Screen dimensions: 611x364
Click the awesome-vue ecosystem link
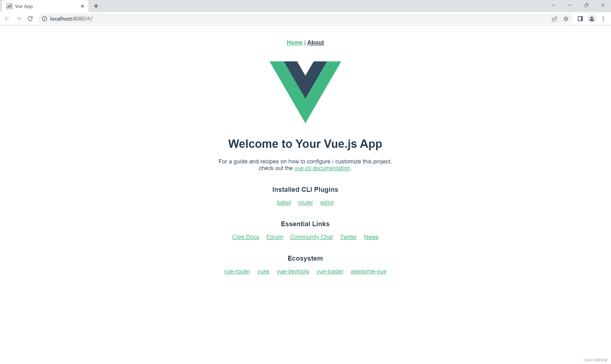[x=368, y=271]
